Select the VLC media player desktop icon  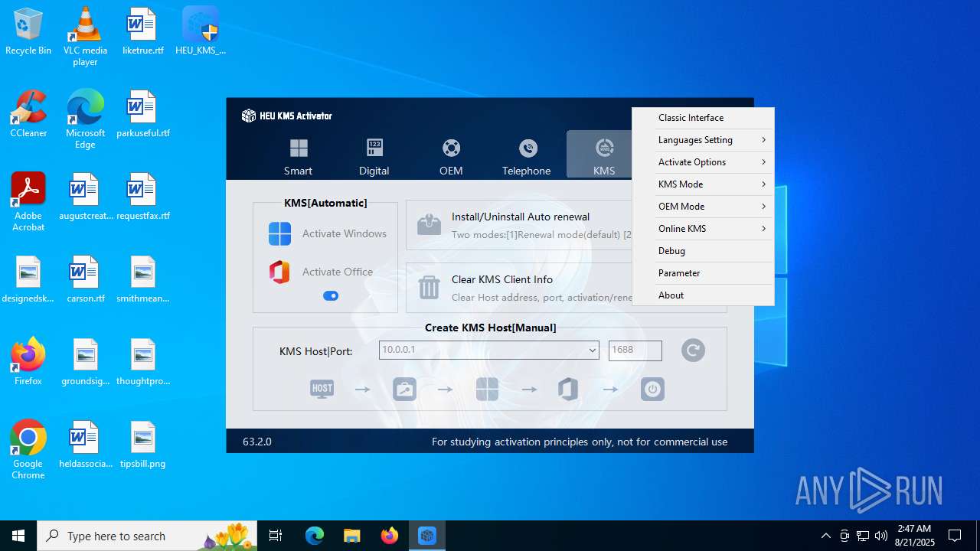[x=85, y=37]
